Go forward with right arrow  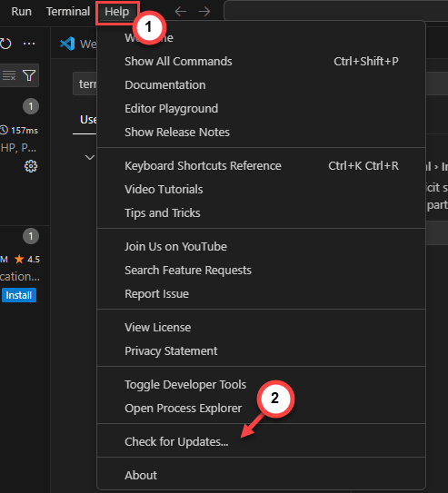(x=204, y=12)
